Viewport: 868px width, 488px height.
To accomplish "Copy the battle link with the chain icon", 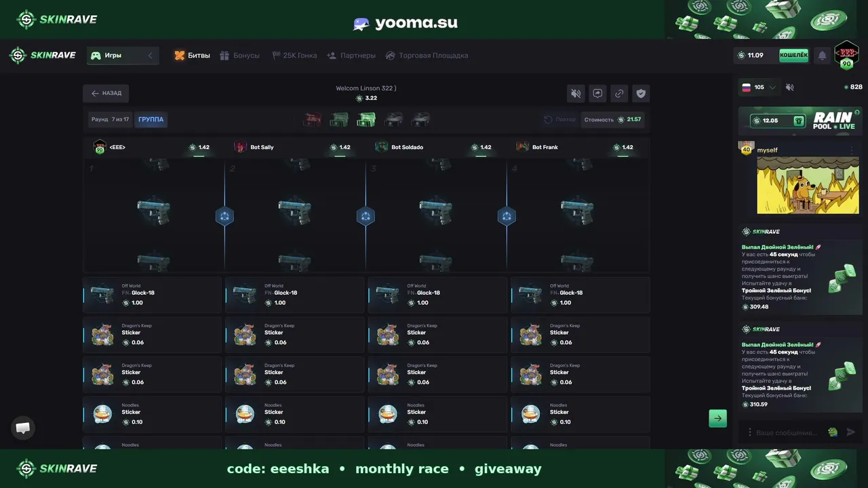I will 619,94.
